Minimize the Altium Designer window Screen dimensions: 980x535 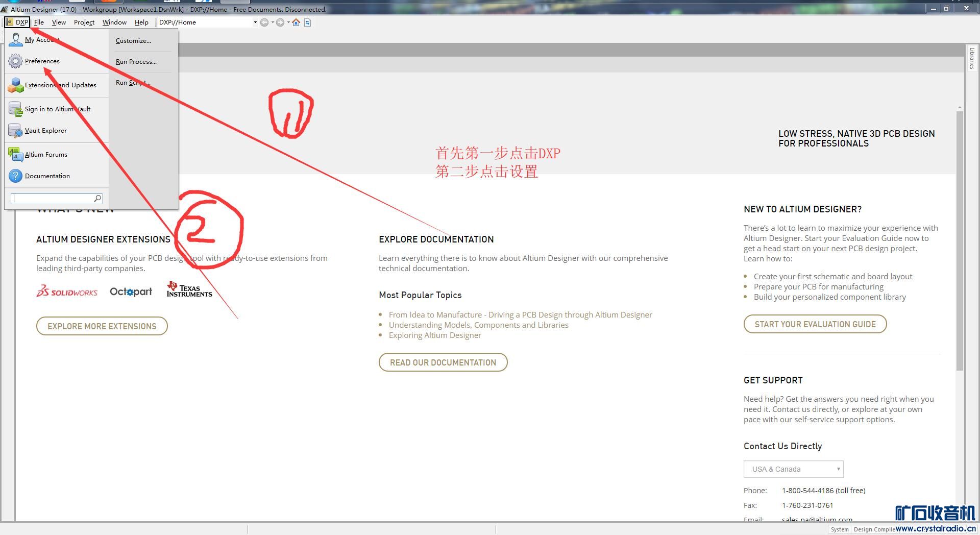(934, 9)
